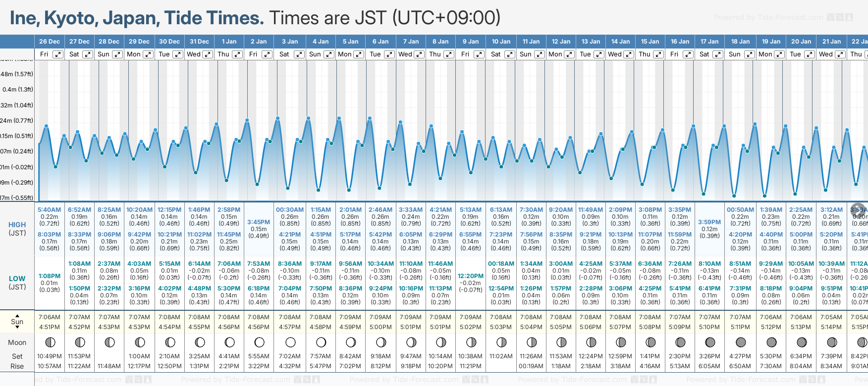Open expanded view for Sun 4 Jan
The image size is (868, 386).
[329, 54]
